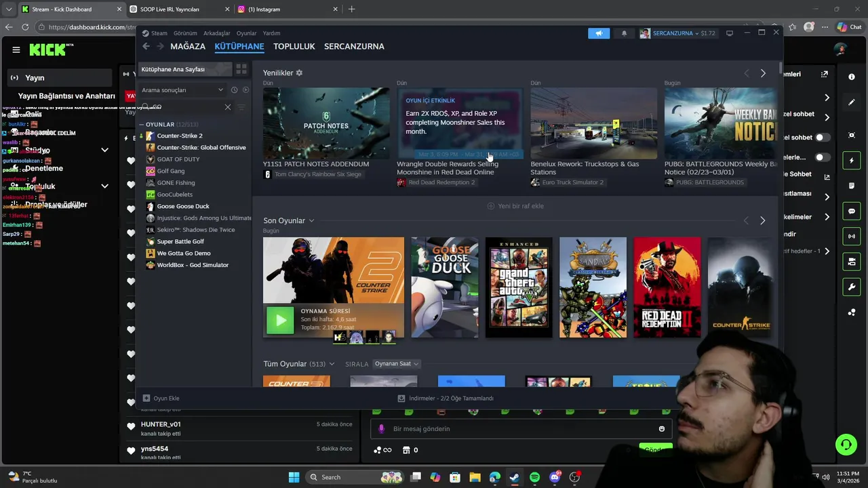Open the KÜTÜPHANE tab
868x488 pixels.
click(x=239, y=46)
